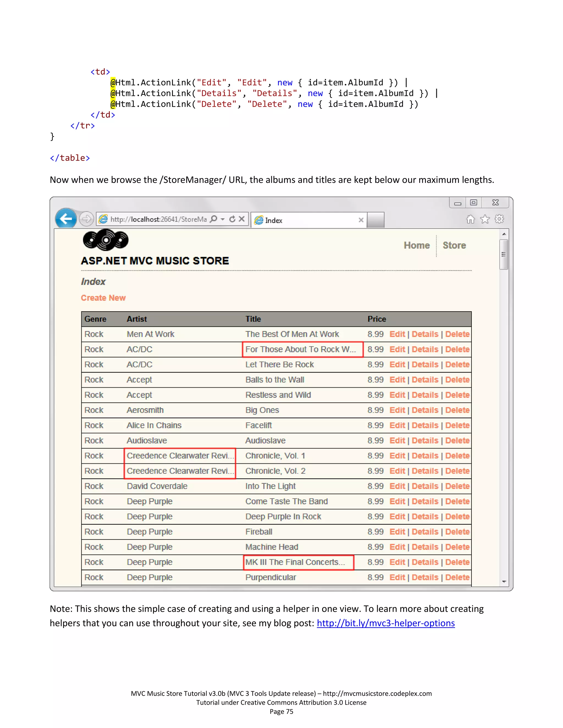This screenshot has height=728, width=563.
Task: Open the Tools gear icon
Action: pos(499,219)
